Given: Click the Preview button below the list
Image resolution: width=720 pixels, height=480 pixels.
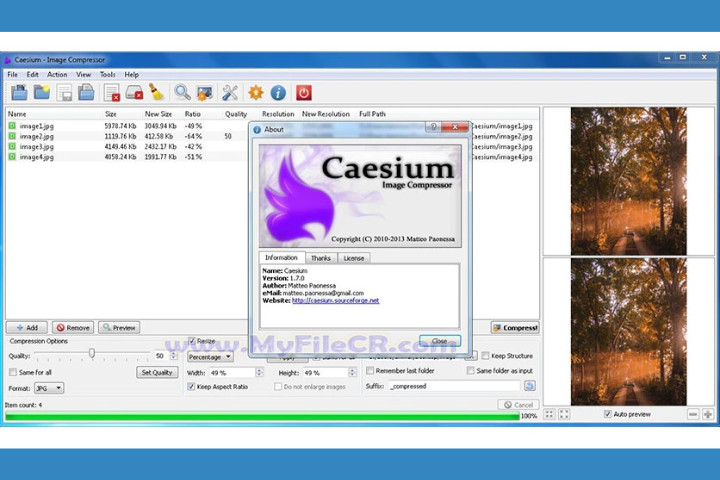Looking at the screenshot, I should coord(119,328).
